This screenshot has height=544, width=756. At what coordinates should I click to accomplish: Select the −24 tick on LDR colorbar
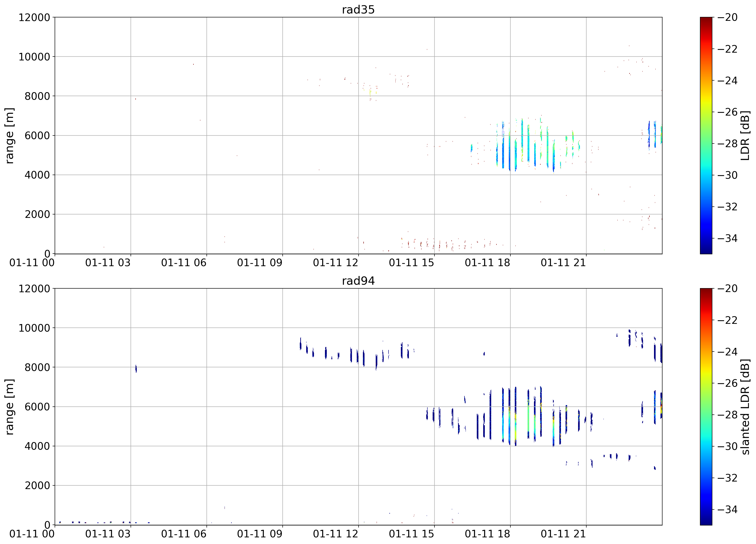tap(727, 80)
